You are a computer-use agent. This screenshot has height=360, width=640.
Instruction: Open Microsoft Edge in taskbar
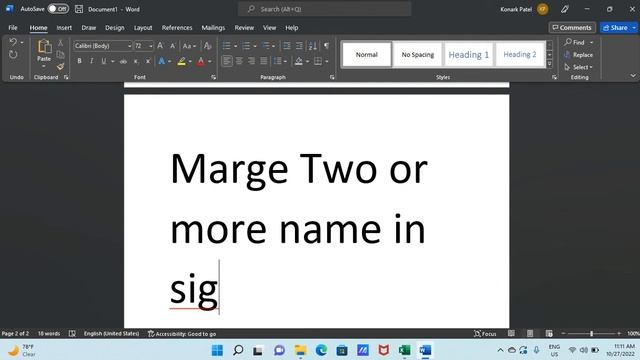321,350
